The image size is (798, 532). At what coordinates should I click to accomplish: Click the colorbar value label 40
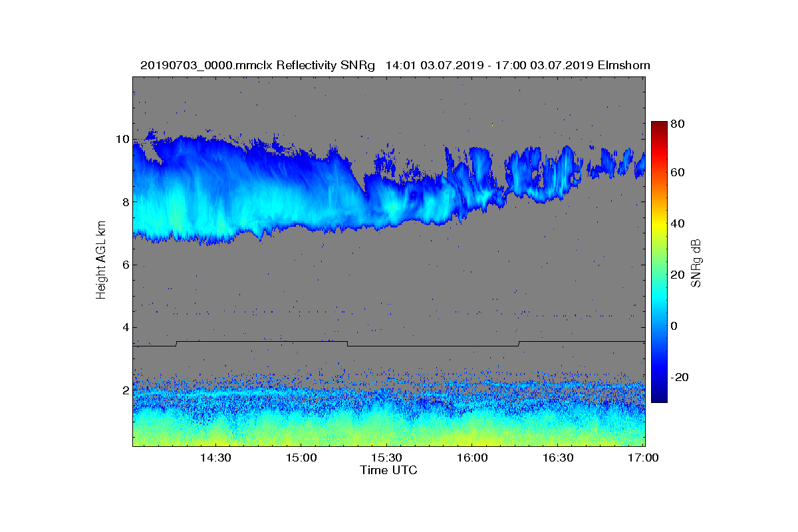(x=678, y=223)
